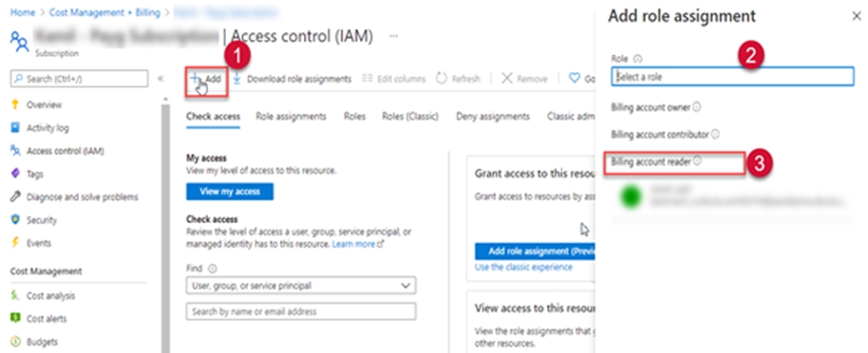Click Search by name or email field

pos(301,311)
